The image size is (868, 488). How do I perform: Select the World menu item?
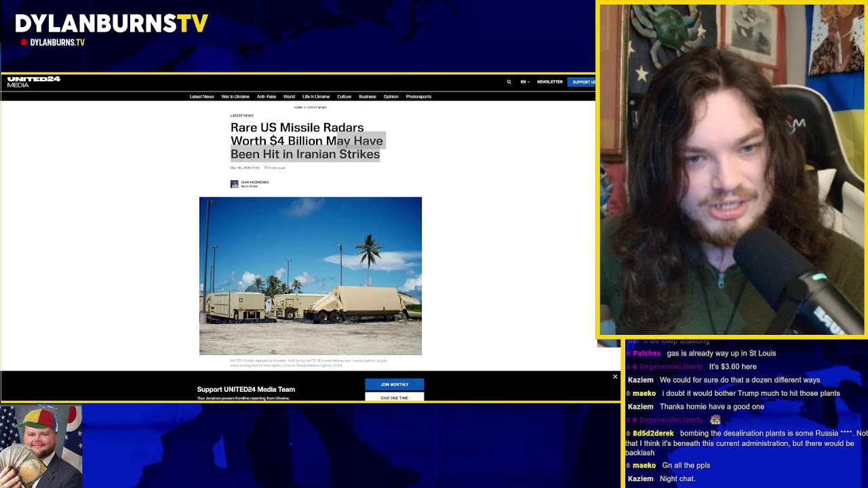[x=289, y=96]
